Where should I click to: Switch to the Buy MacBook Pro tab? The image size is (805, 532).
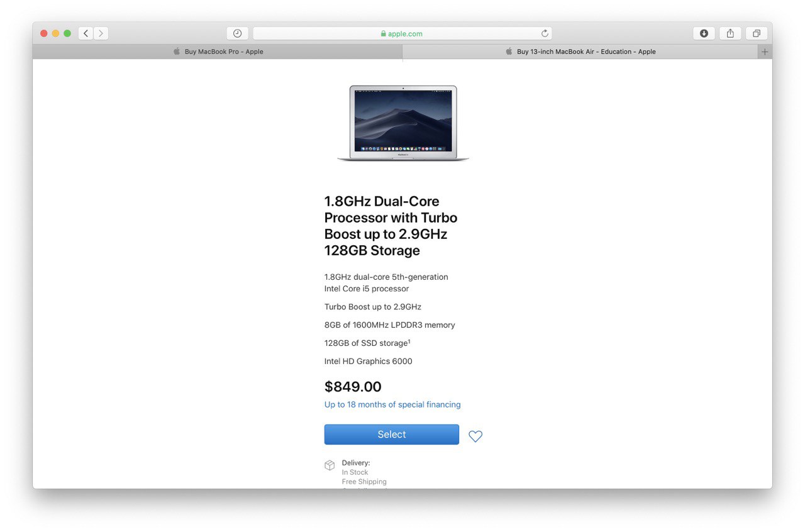coord(218,52)
